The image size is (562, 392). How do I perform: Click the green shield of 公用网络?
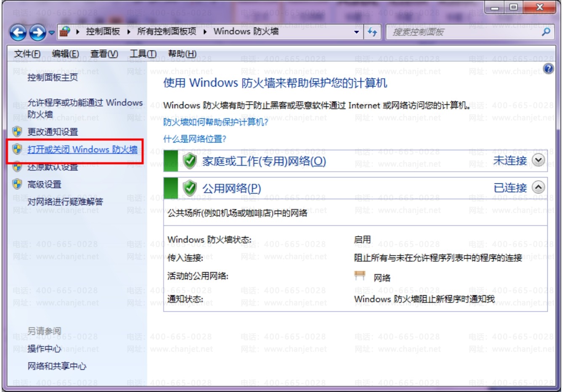(190, 188)
